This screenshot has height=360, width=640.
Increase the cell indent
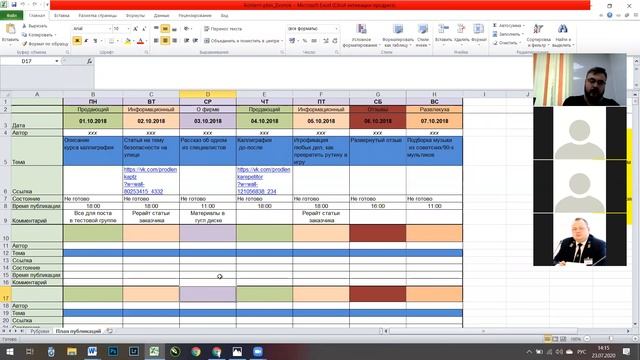[x=196, y=40]
